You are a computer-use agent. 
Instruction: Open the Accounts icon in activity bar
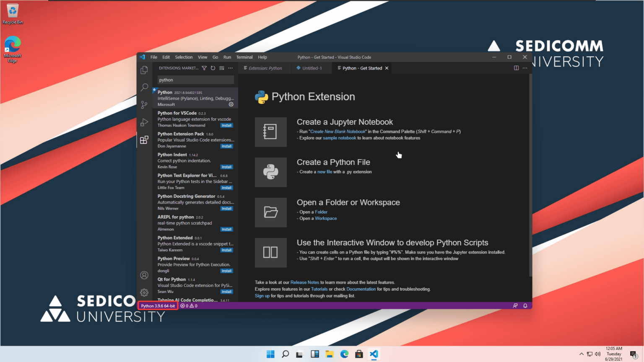coord(144,275)
